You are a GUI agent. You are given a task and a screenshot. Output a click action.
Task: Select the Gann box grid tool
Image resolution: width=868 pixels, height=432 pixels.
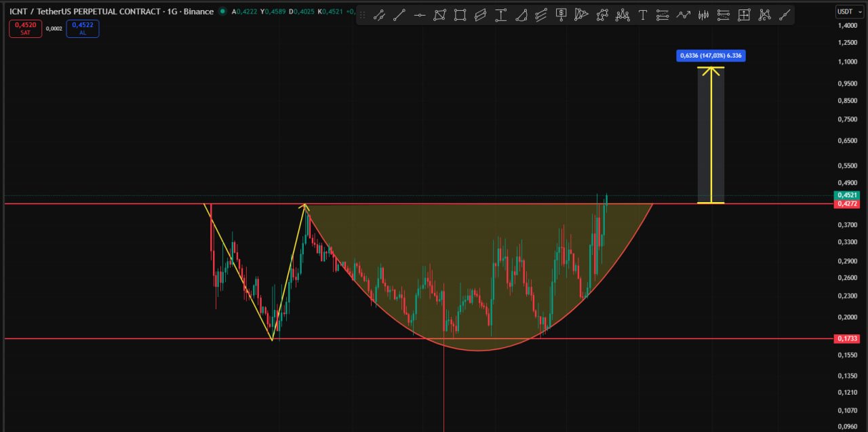pos(744,15)
